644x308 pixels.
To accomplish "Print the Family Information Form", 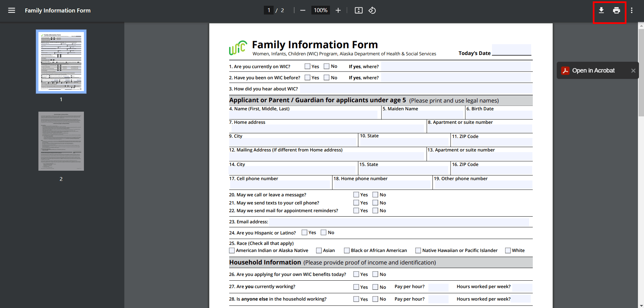I will click(x=616, y=10).
